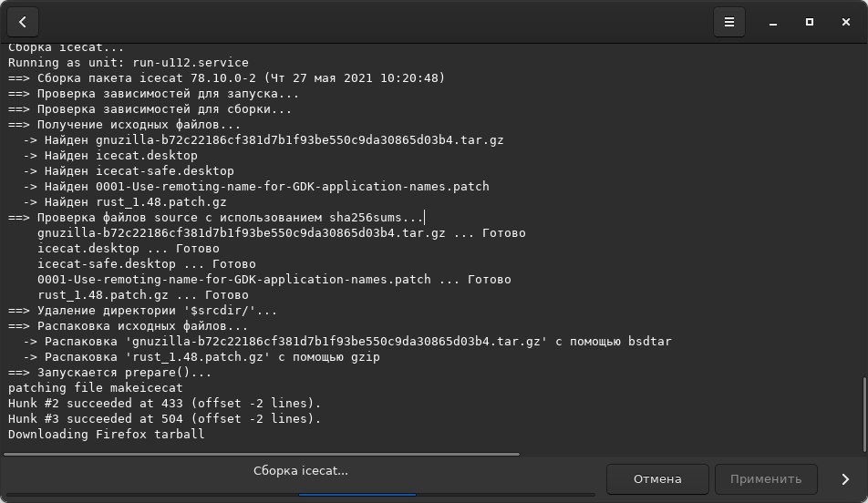
Task: Click 'Hunk #3 succeeded at 504' line
Action: (164, 419)
